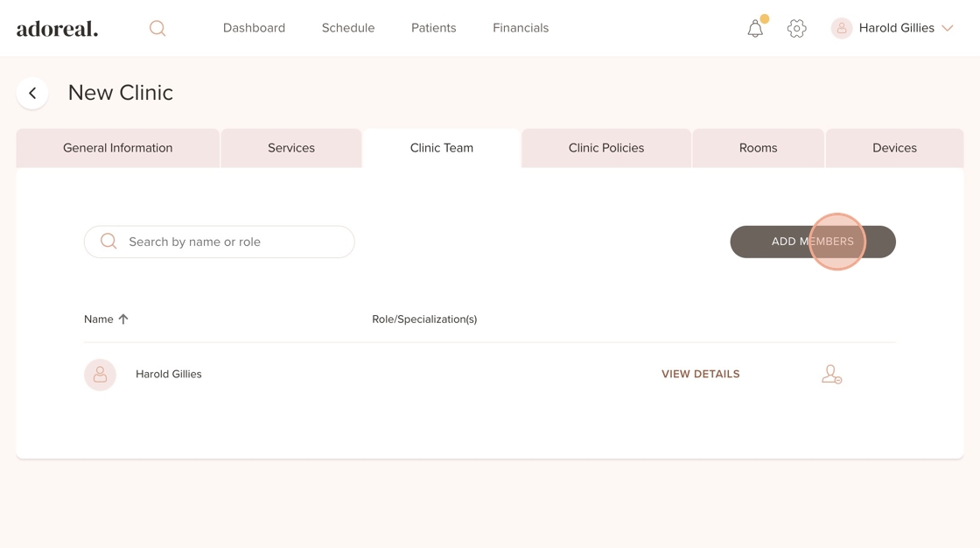Viewport: 980px width, 548px height.
Task: Click the Name column header
Action: pyautogui.click(x=99, y=319)
